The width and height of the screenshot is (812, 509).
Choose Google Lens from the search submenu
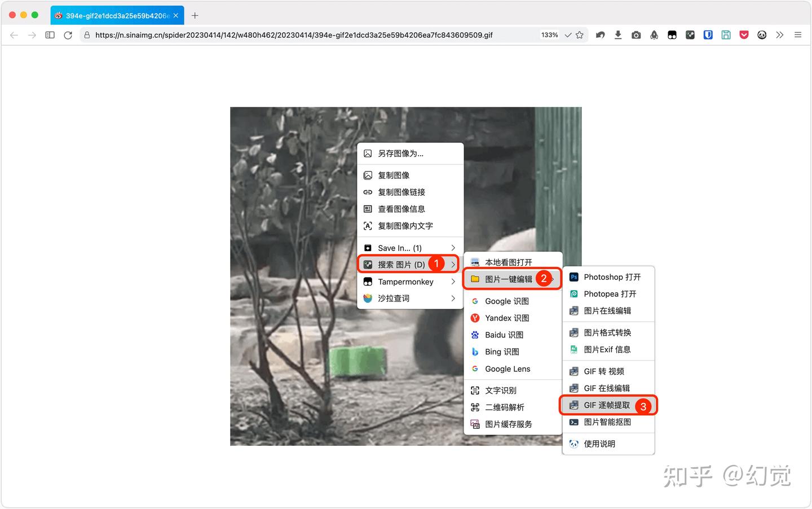507,368
